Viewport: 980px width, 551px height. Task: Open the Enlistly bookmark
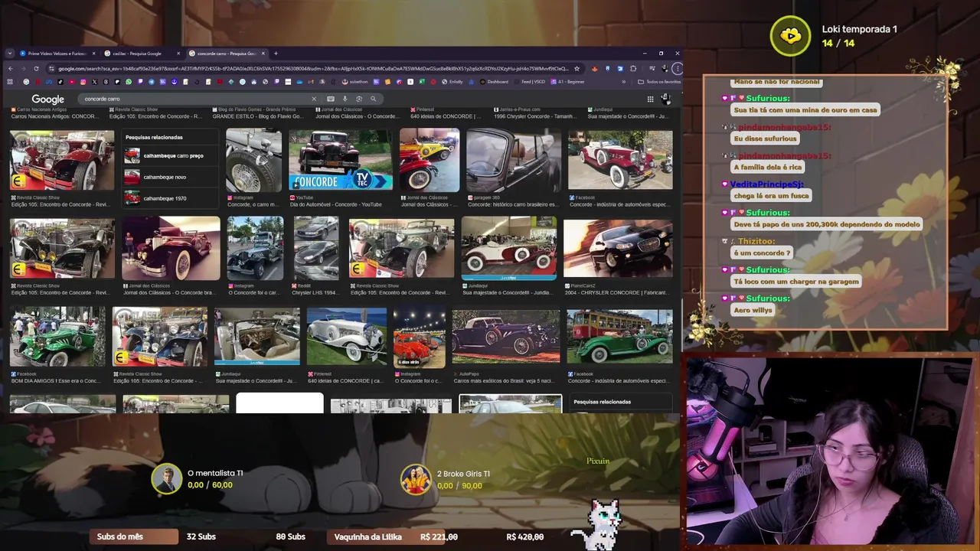click(452, 82)
